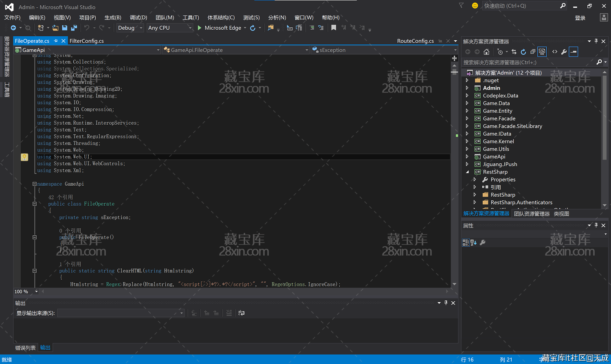Viewport: 611px width, 364px height.
Task: Click Pending Changes Filter clock icon
Action: 500,52
